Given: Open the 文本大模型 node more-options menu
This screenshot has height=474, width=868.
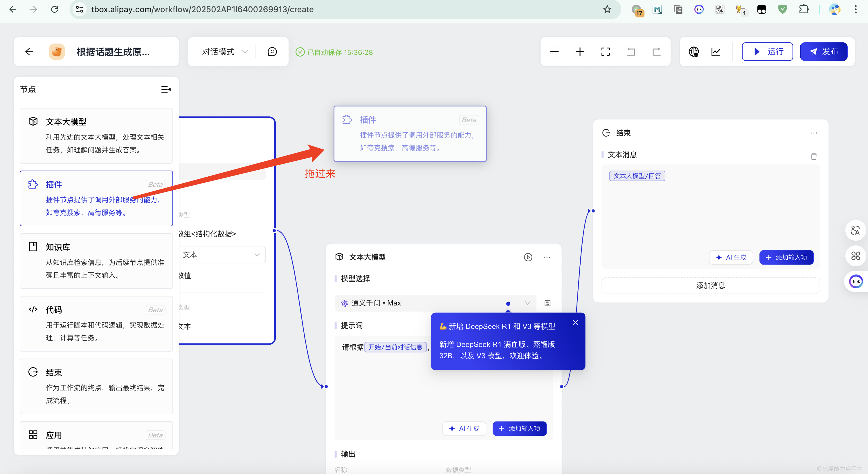Looking at the screenshot, I should [x=547, y=257].
